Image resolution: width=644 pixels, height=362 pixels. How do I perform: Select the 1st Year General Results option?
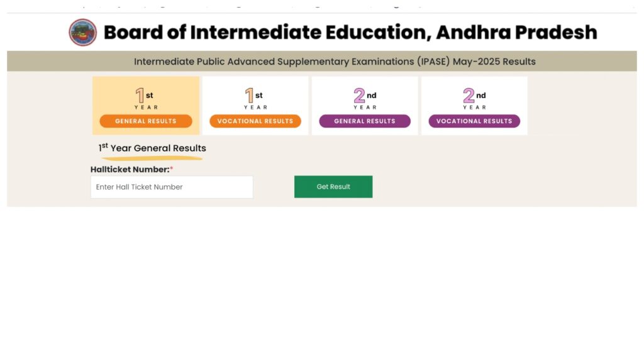click(145, 121)
